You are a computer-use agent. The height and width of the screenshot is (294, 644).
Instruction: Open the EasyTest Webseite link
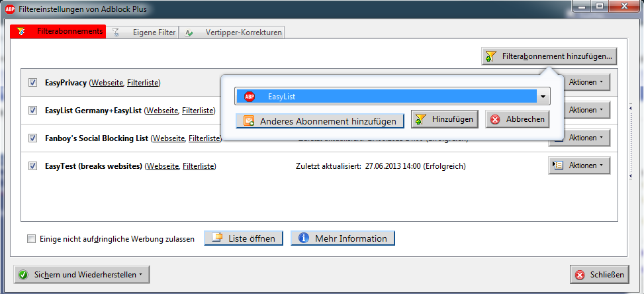coord(163,166)
